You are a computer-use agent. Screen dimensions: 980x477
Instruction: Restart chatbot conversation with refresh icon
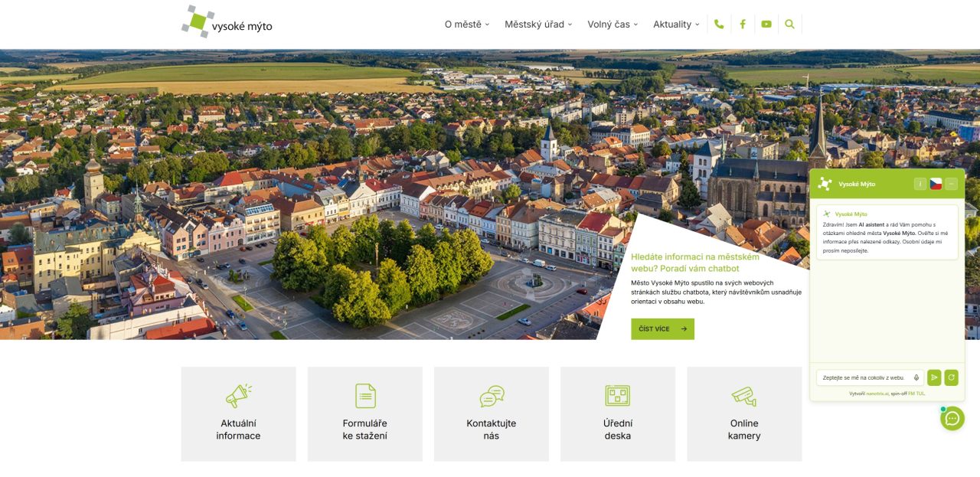(951, 377)
